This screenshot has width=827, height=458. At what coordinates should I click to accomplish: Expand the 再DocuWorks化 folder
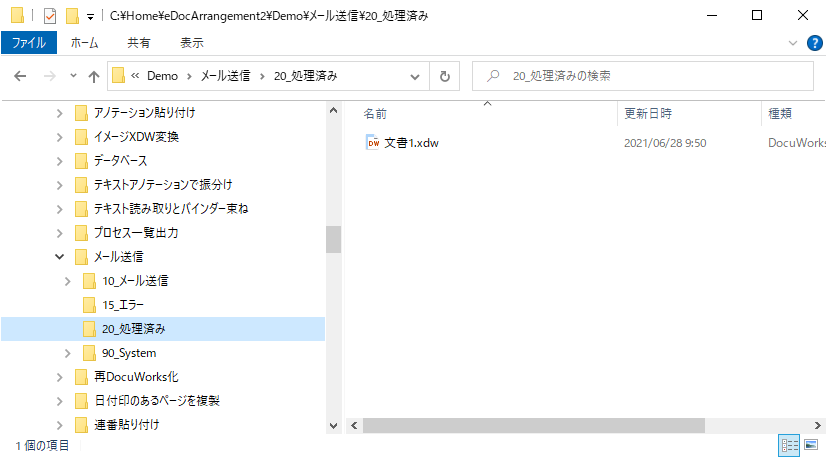pos(60,377)
